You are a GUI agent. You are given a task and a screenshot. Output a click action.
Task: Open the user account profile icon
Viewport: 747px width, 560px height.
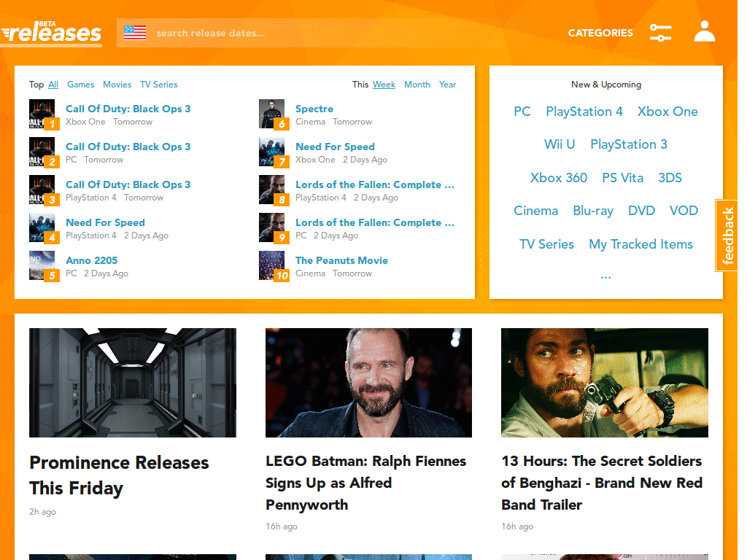point(704,31)
